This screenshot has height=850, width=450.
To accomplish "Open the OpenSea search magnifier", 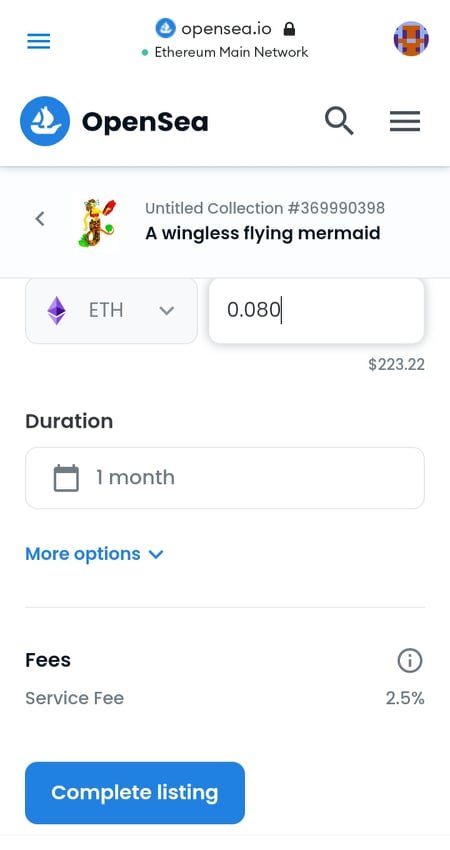I will [x=339, y=120].
